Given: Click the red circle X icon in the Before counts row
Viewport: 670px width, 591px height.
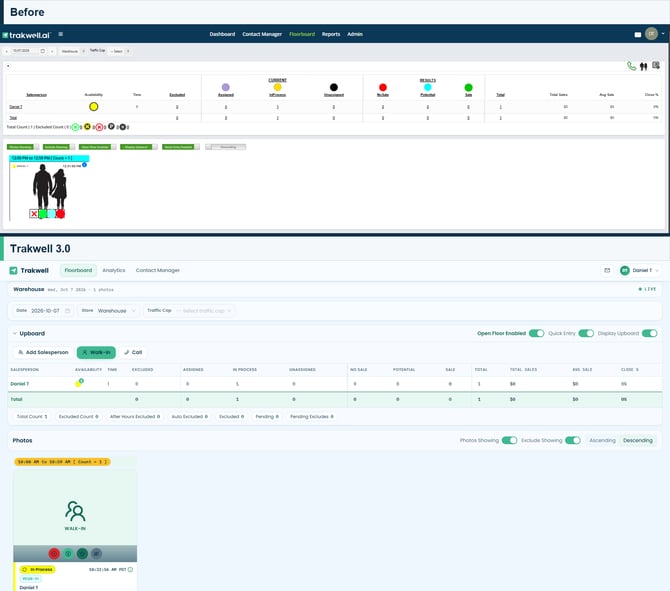Looking at the screenshot, I should (99, 127).
